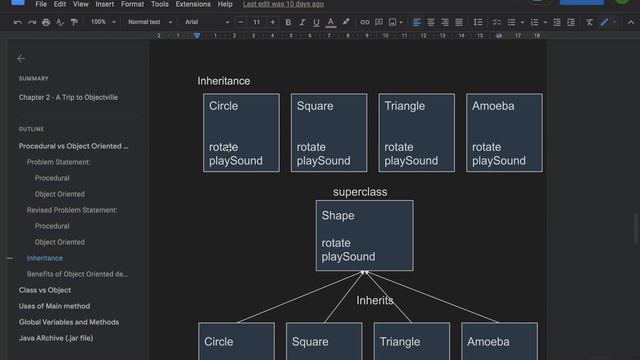Open the Tools menu
This screenshot has height=360, width=640.
pos(160,4)
